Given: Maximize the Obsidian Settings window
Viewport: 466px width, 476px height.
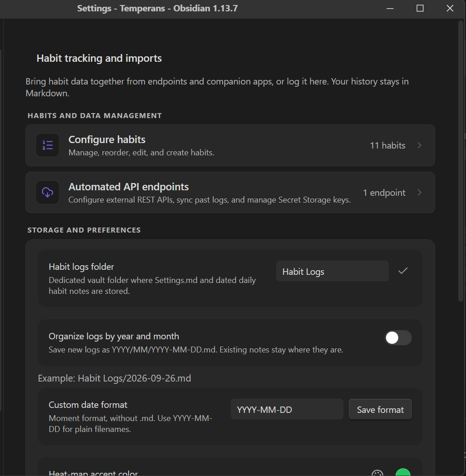Looking at the screenshot, I should point(420,9).
